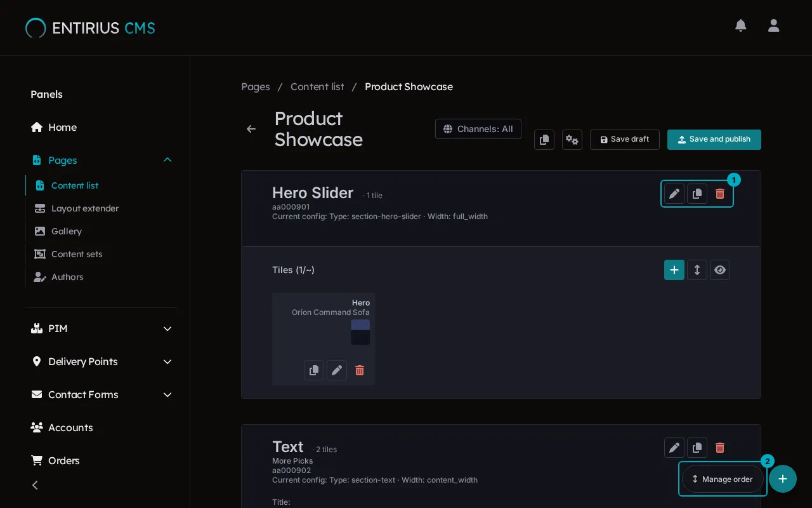Click Content list breadcrumb link
Viewport: 812px width, 508px height.
317,87
